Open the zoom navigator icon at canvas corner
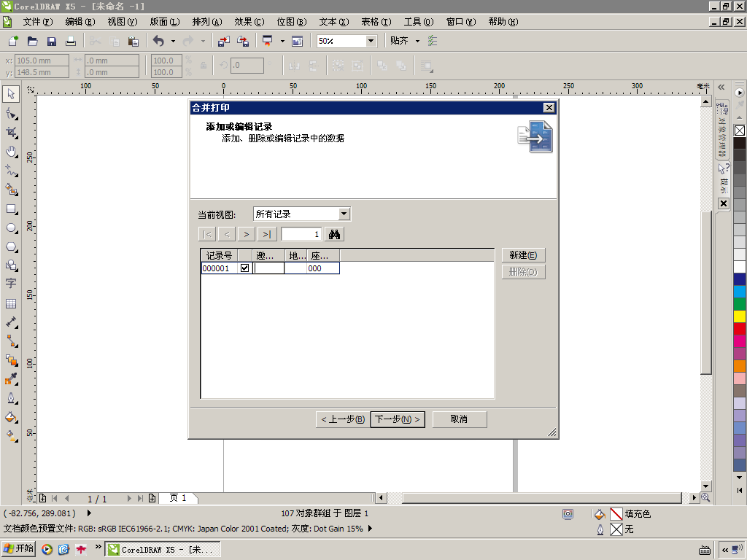 (x=705, y=497)
